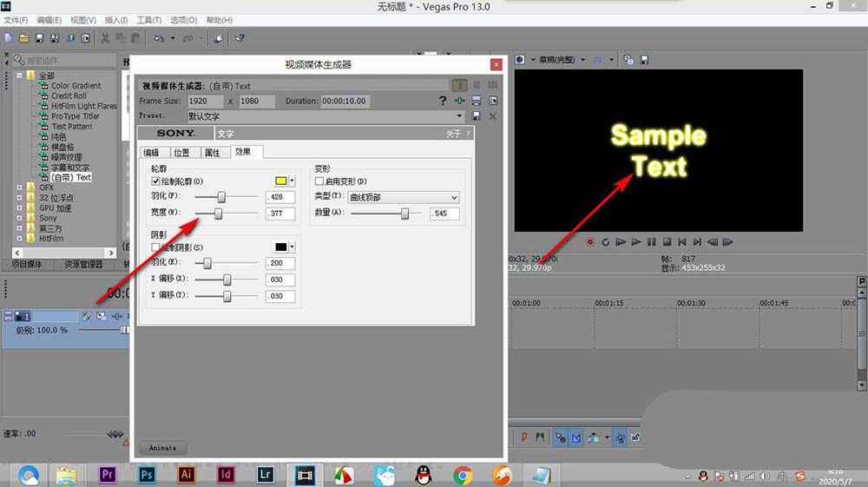This screenshot has height=487, width=868.
Task: Click the 关于 about link
Action: click(x=453, y=134)
